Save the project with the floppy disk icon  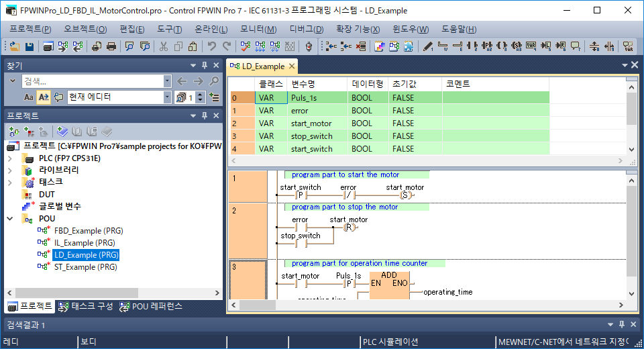[x=30, y=46]
